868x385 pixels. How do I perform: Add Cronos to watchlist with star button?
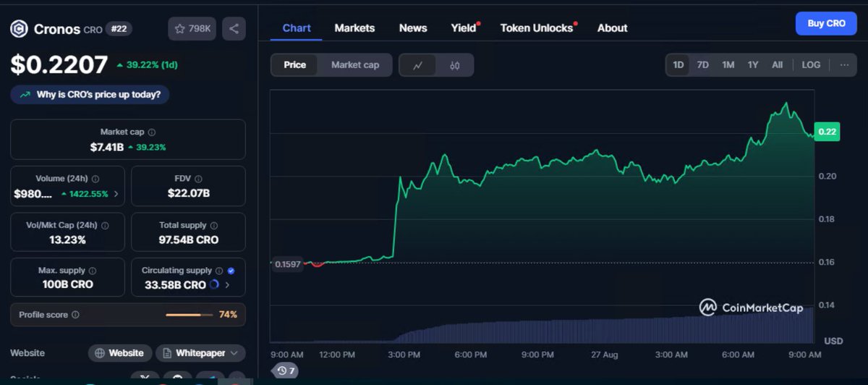click(x=192, y=28)
